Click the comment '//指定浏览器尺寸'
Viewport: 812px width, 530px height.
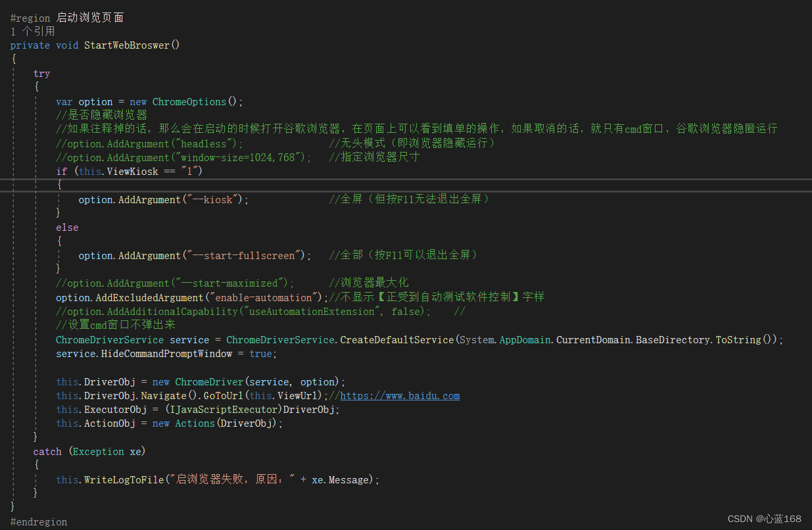pos(374,157)
